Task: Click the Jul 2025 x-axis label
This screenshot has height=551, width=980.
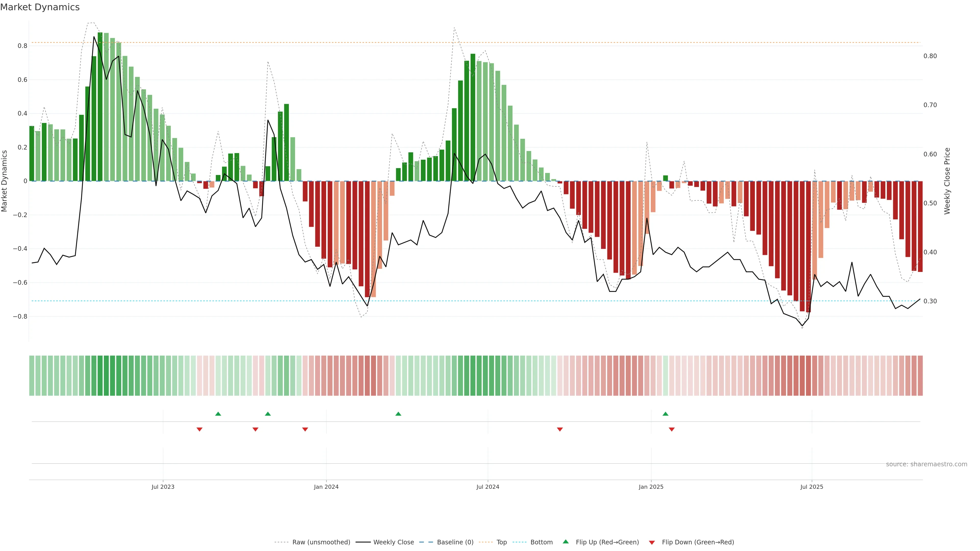Action: (812, 487)
